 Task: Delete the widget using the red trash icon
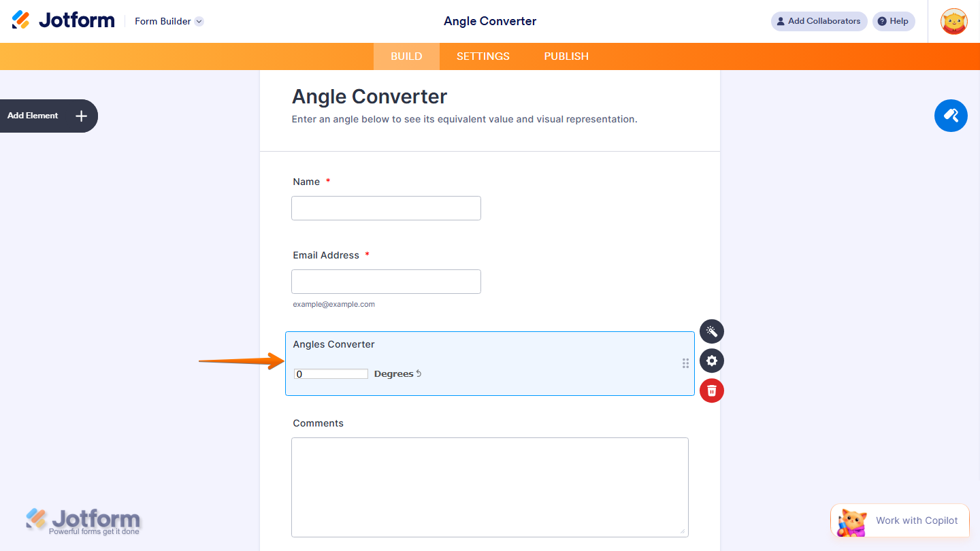click(x=711, y=390)
